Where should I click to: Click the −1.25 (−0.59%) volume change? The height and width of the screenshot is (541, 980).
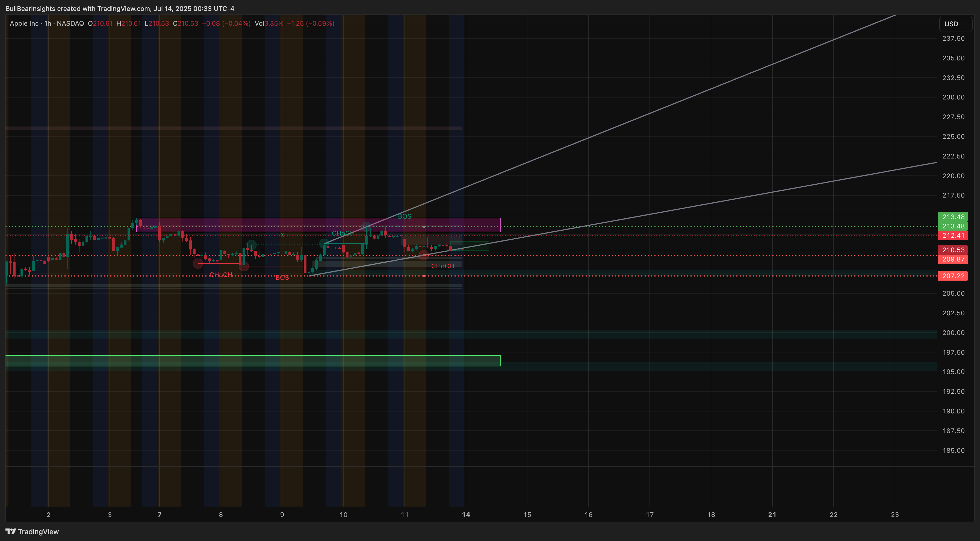tap(311, 23)
